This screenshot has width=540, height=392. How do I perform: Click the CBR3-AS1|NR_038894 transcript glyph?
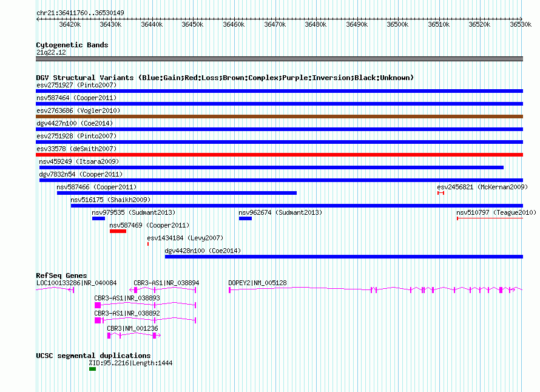pyautogui.click(x=163, y=289)
